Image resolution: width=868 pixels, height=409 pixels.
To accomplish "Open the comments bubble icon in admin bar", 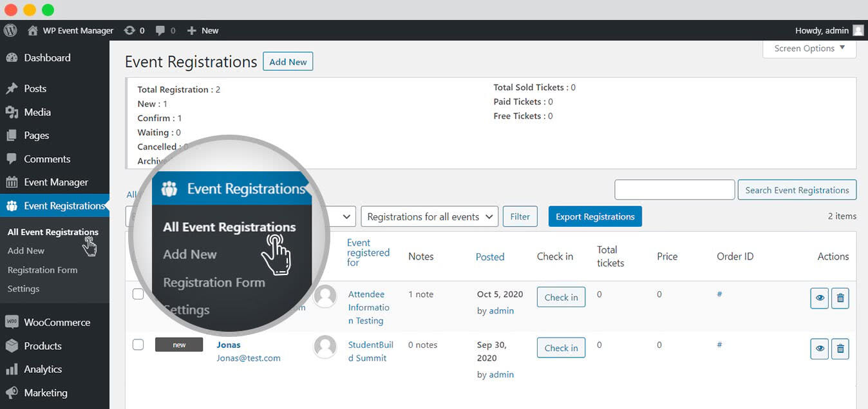I will [x=160, y=30].
